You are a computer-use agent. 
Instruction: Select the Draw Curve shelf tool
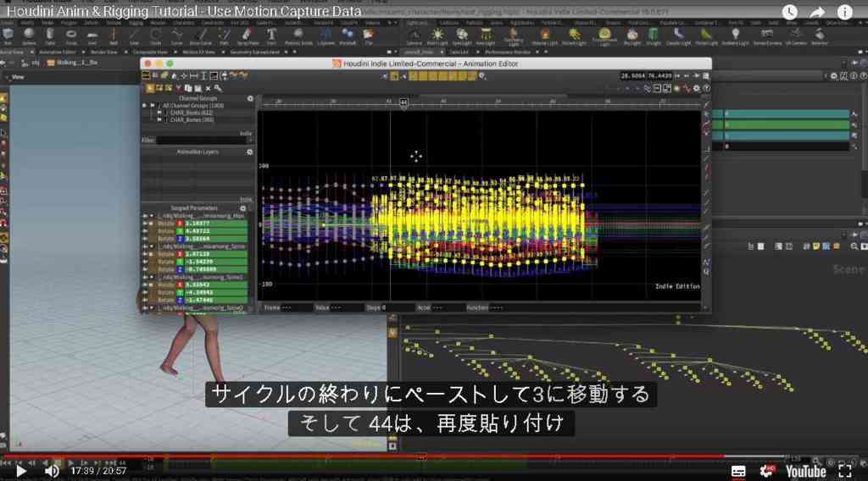tap(200, 36)
